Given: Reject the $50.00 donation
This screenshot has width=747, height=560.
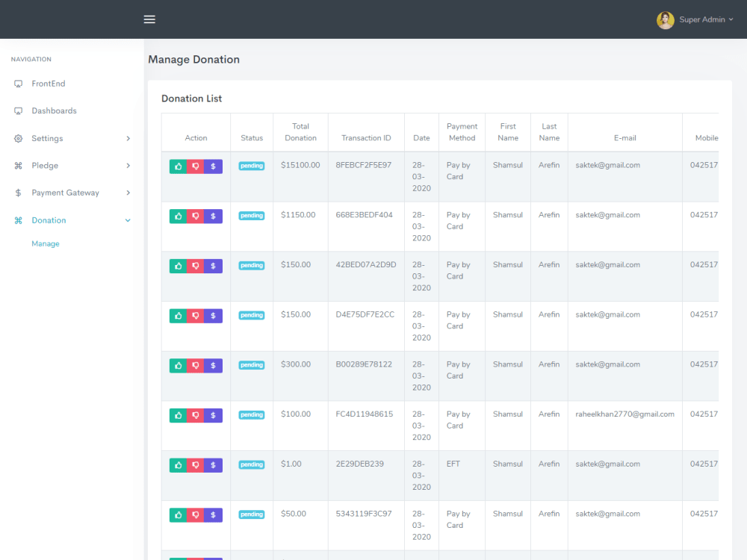Looking at the screenshot, I should [195, 514].
